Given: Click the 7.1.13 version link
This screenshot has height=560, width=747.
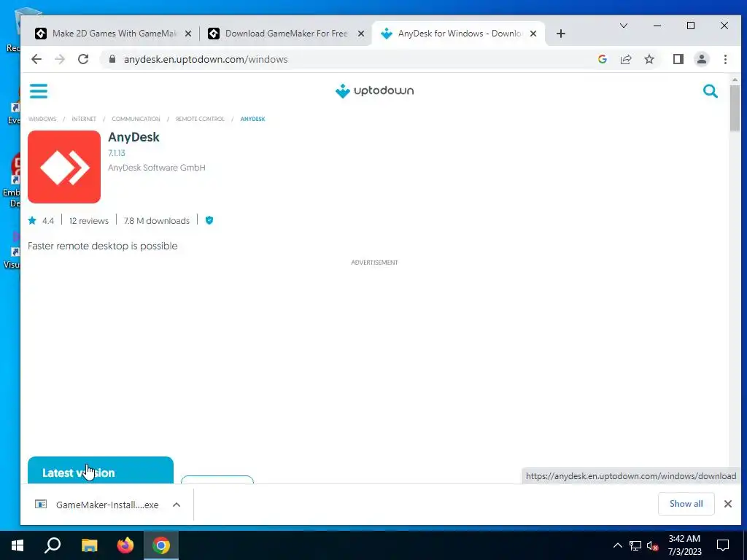Looking at the screenshot, I should pos(117,153).
